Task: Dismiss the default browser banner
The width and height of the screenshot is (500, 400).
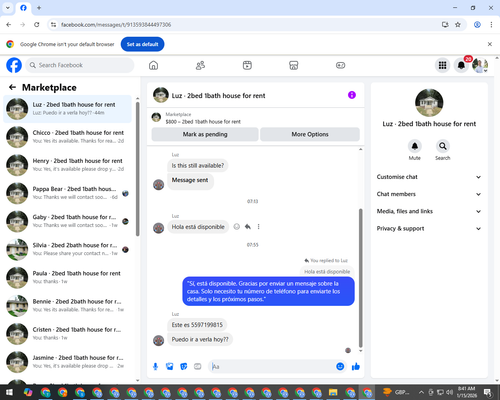Action: pos(490,44)
